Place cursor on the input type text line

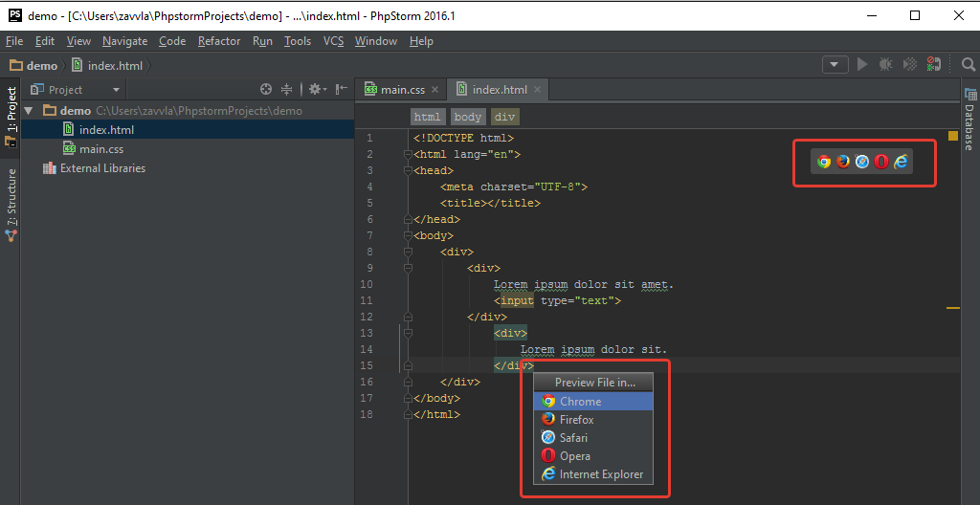(x=558, y=300)
